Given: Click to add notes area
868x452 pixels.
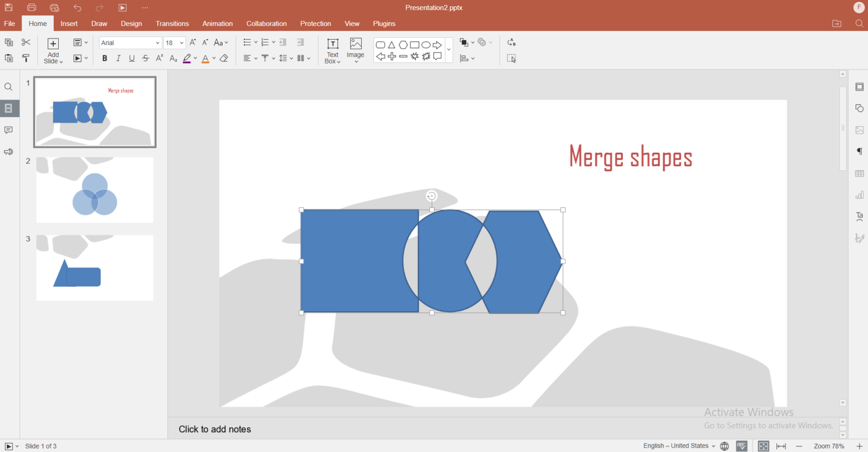Looking at the screenshot, I should point(215,429).
